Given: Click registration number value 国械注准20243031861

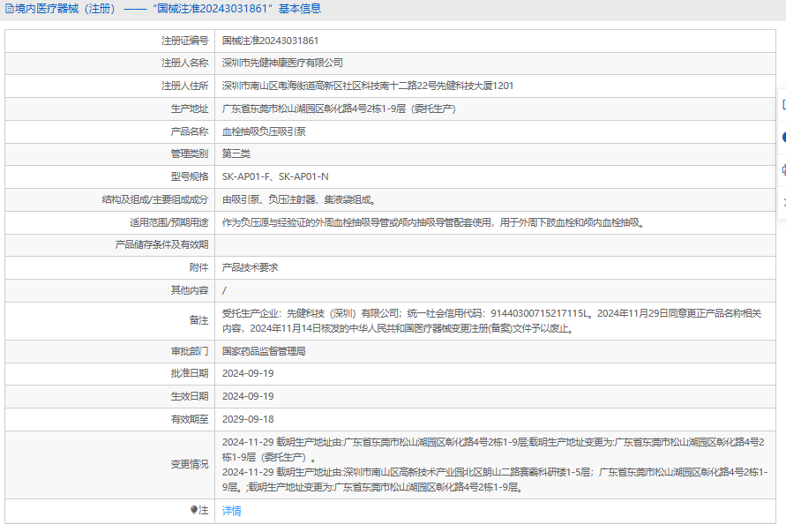Looking at the screenshot, I should click(270, 41).
